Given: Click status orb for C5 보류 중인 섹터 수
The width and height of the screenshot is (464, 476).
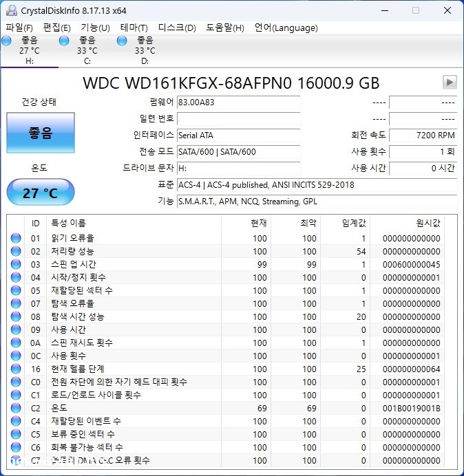Looking at the screenshot, I should tap(16, 434).
